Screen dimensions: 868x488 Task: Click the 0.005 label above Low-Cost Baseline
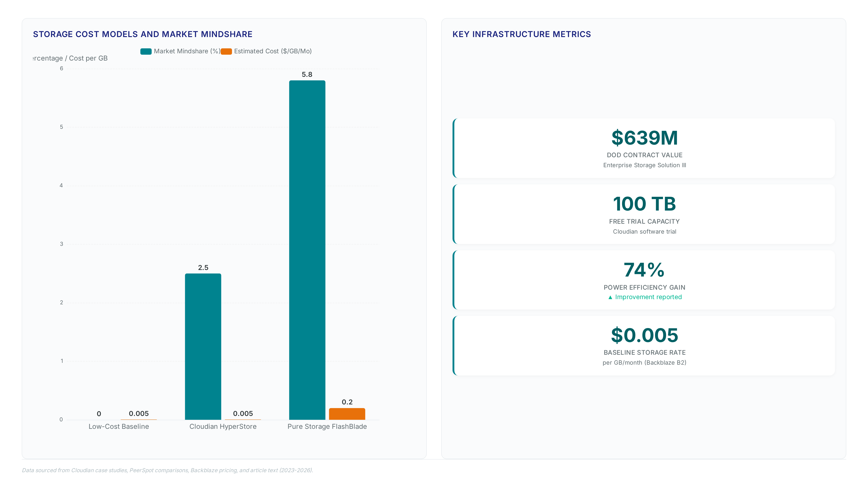[x=139, y=414]
